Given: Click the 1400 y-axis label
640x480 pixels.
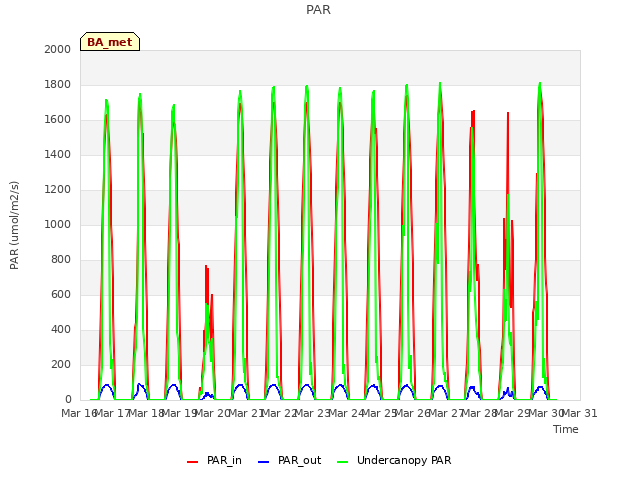Looking at the screenshot, I should 58,154.
